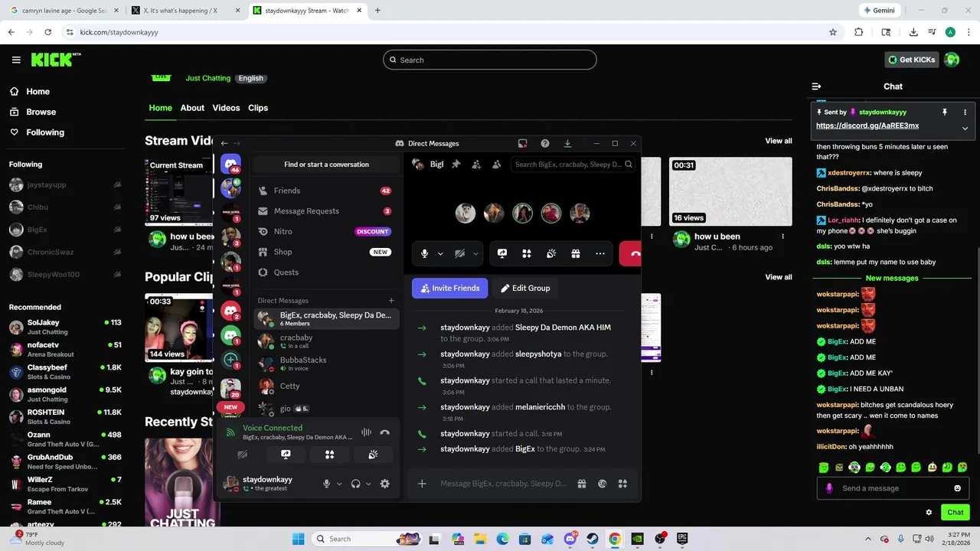Expand pinned message chevron in Kick chat
This screenshot has width=980, height=551.
(x=965, y=128)
